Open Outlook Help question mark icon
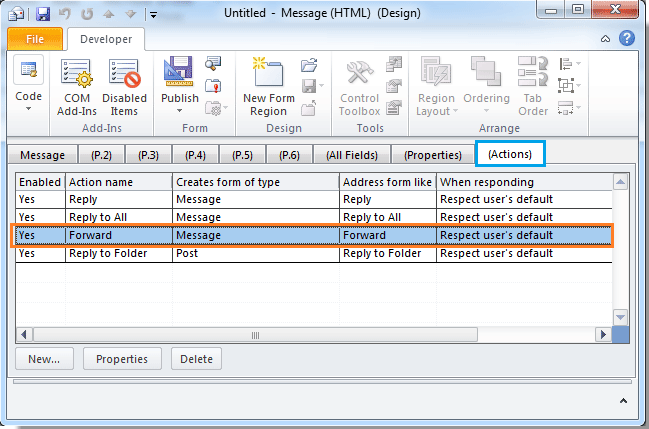The height and width of the screenshot is (429, 649). 627,39
